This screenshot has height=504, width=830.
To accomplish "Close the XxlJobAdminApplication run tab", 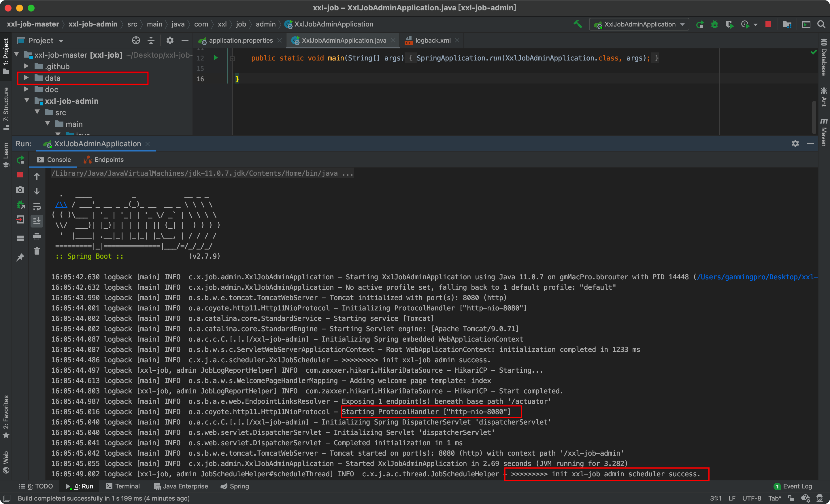I will [148, 144].
